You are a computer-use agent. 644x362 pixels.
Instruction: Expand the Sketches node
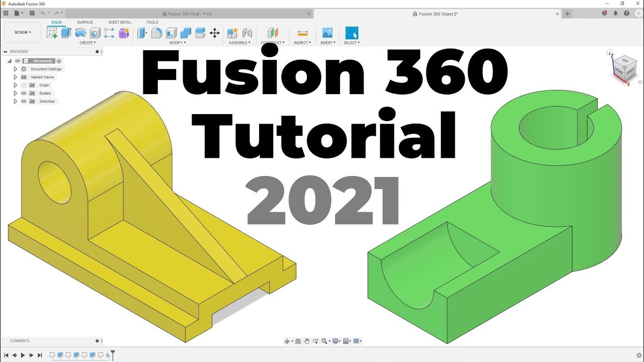click(16, 101)
